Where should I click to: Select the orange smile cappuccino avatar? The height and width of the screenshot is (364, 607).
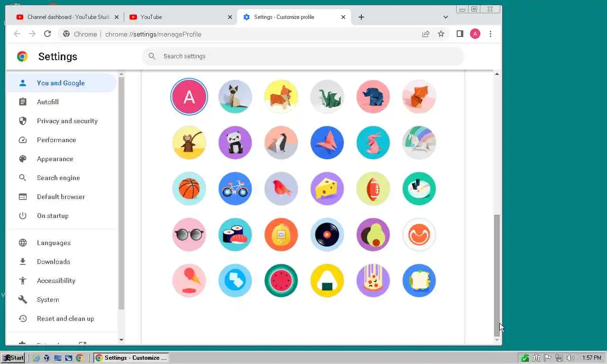coord(419,235)
